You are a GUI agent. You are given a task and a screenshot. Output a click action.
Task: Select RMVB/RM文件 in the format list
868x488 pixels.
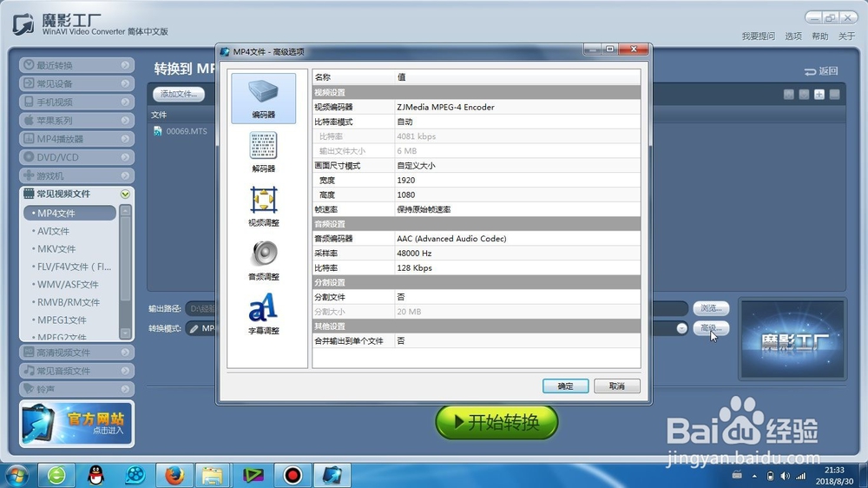click(69, 302)
